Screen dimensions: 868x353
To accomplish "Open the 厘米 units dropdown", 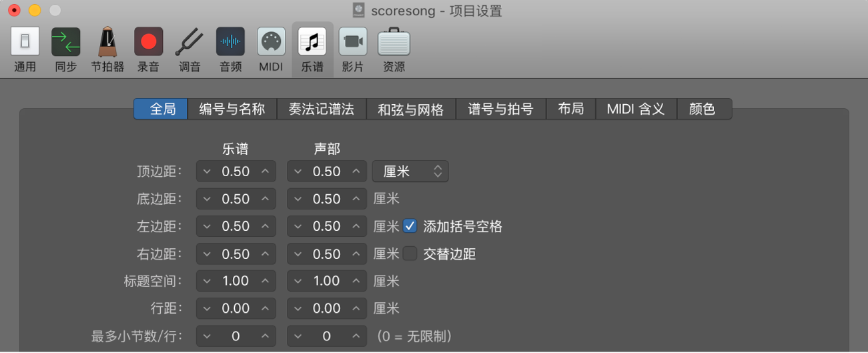I will point(410,171).
